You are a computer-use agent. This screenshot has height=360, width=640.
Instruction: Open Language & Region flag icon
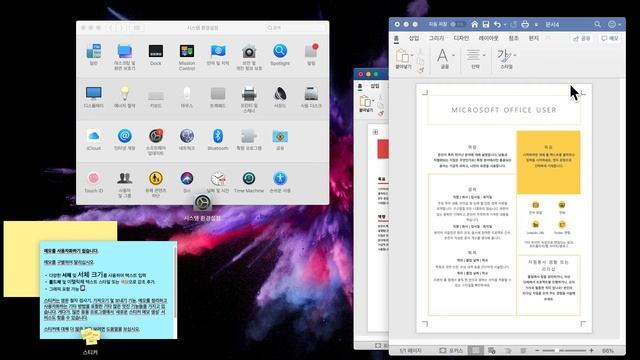(218, 51)
